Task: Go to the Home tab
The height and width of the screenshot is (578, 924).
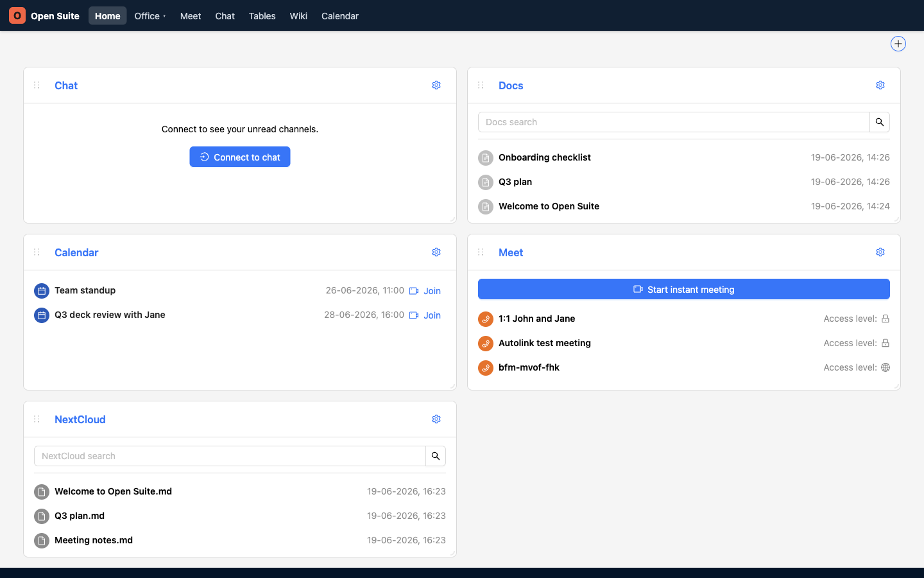Action: [x=108, y=16]
